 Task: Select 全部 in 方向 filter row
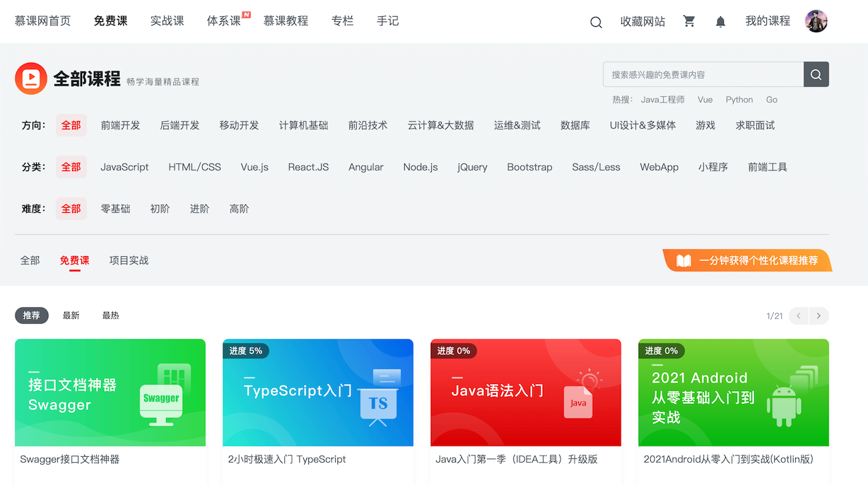tap(71, 125)
